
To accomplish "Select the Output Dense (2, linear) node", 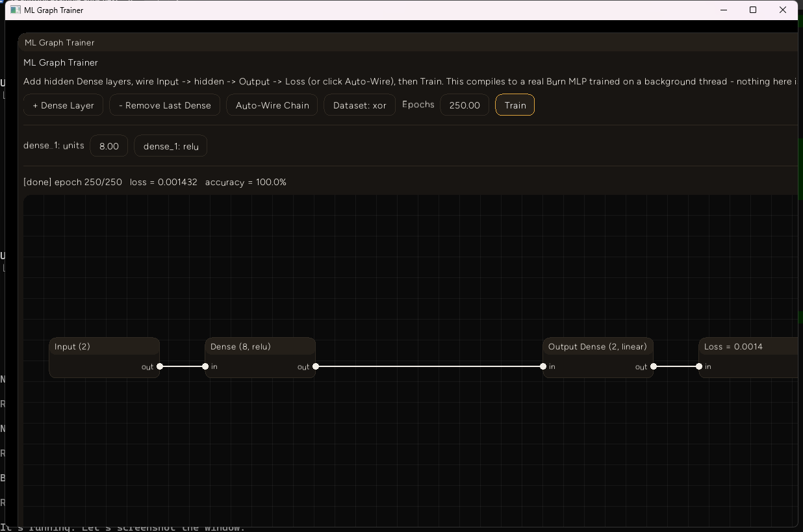I will 598,357.
